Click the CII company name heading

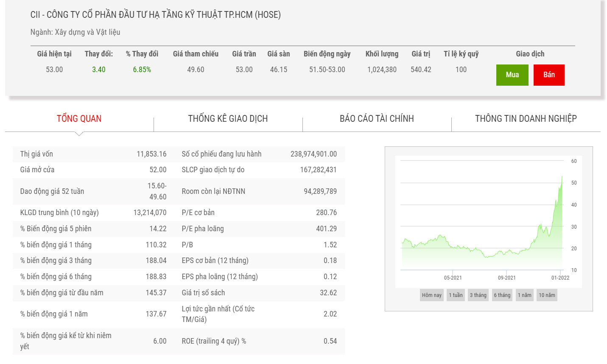point(155,15)
